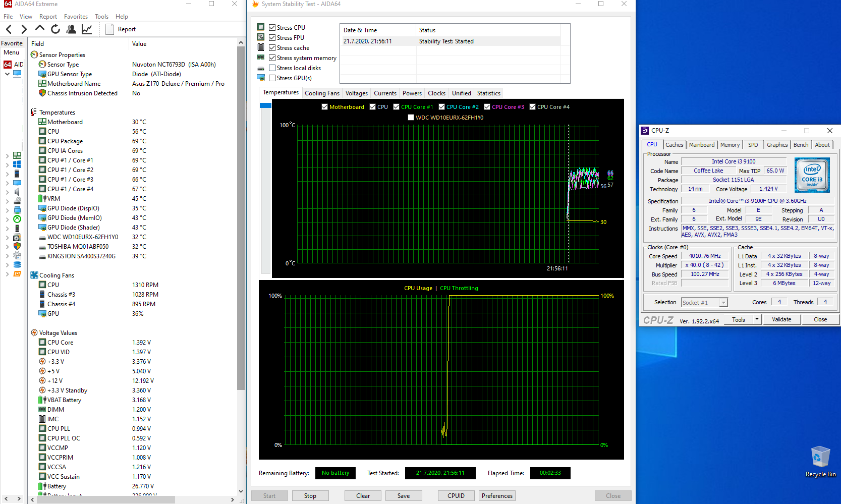Toggle CPU Core #1 graph checkbox

(397, 107)
